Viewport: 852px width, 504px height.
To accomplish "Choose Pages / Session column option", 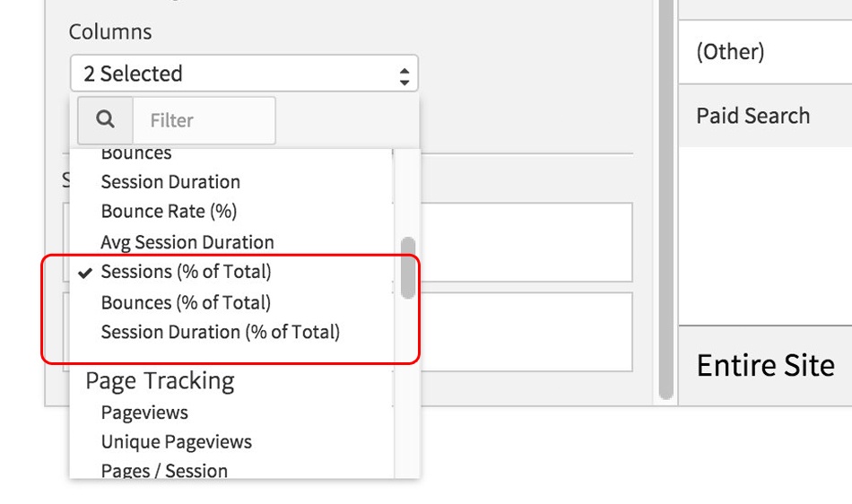I will pyautogui.click(x=164, y=470).
